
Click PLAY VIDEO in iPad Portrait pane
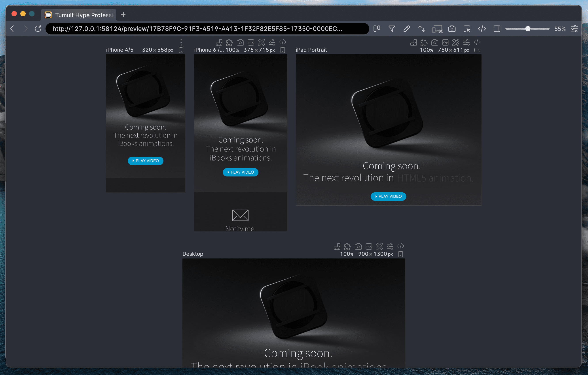pyautogui.click(x=388, y=196)
